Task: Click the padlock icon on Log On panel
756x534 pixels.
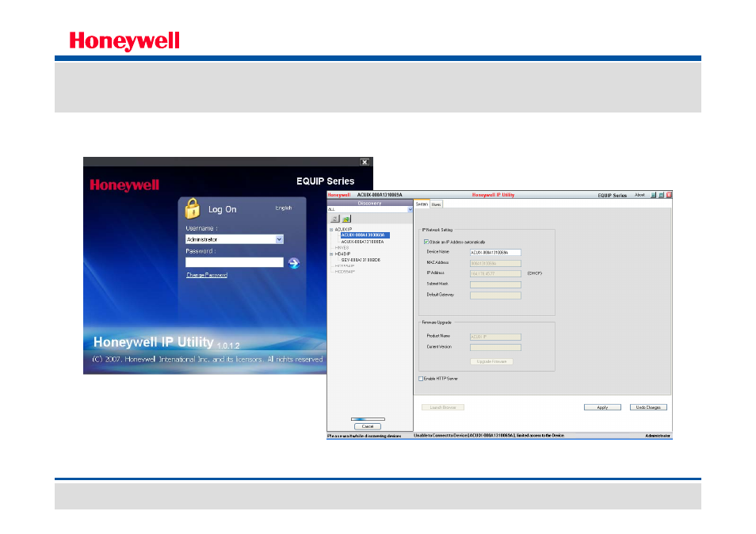Action: coord(193,208)
